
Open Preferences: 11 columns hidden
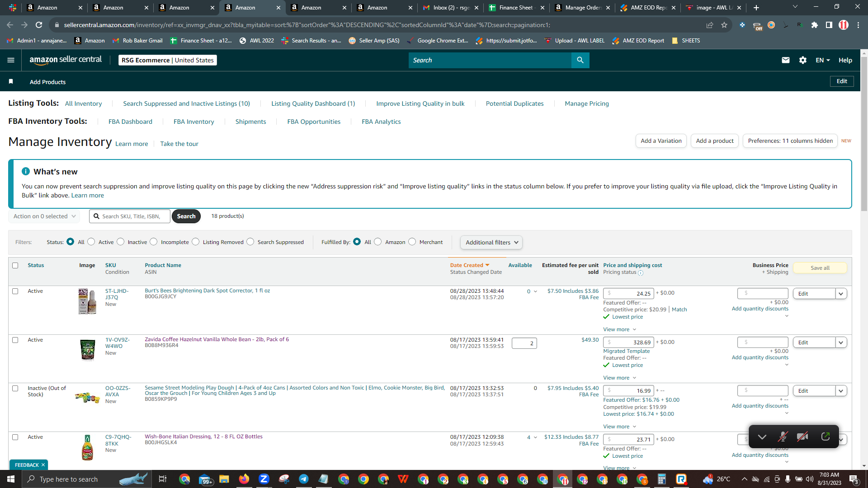coord(790,141)
